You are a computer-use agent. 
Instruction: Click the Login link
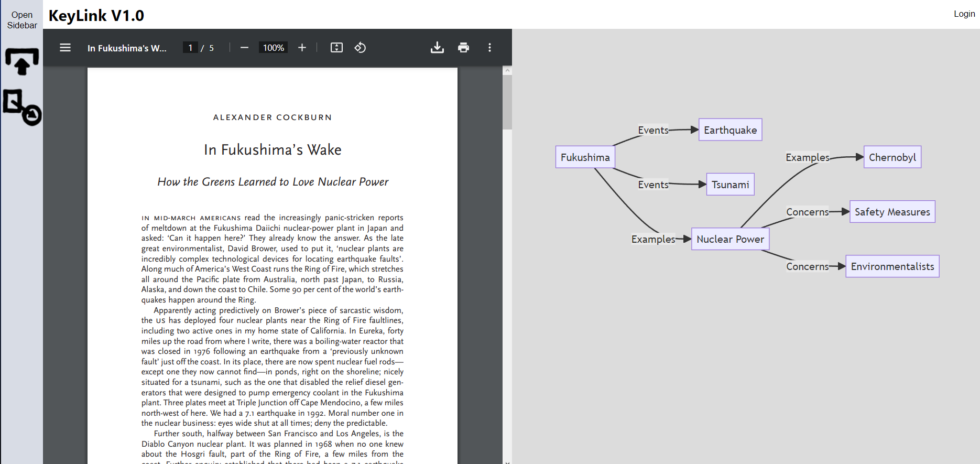pos(964,14)
